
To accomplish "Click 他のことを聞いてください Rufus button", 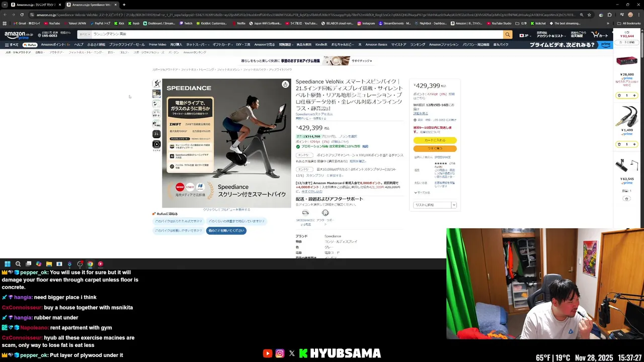I will (226, 231).
